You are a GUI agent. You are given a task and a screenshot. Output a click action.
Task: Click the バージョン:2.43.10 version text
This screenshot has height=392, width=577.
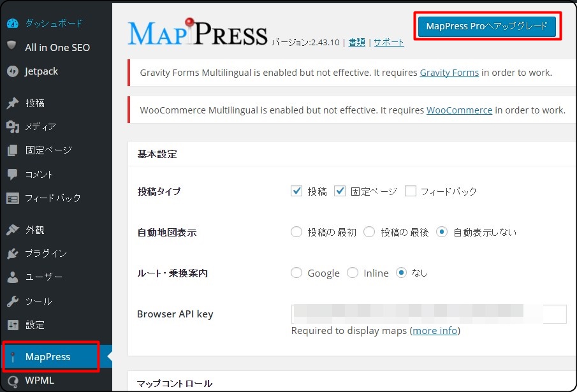305,43
